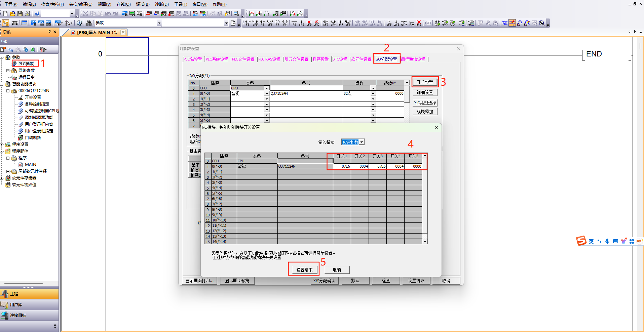
Task: Click the binoculars find device icon
Action: pos(89,23)
